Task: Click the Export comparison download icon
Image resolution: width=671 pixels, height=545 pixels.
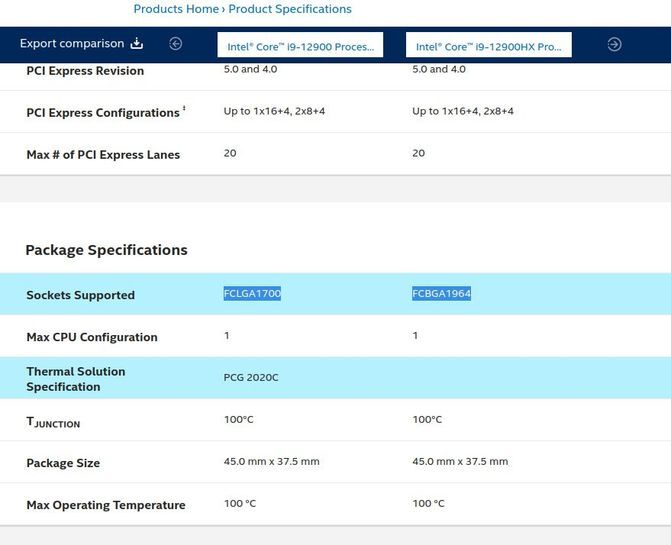Action: (137, 43)
